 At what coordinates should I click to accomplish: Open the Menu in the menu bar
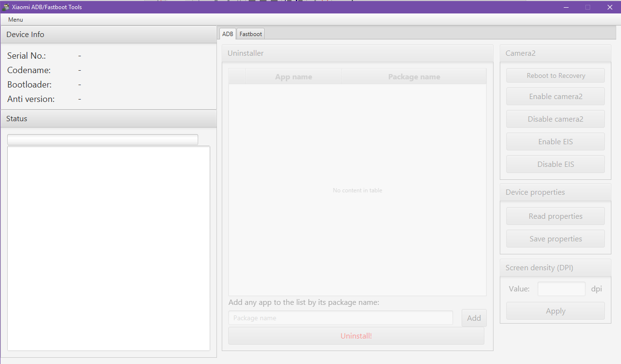pos(15,20)
